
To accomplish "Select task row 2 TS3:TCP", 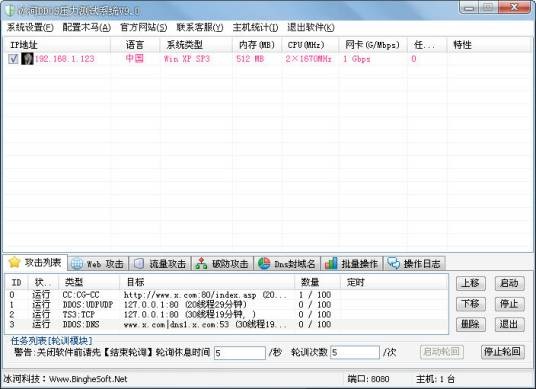I will pyautogui.click(x=227, y=314).
